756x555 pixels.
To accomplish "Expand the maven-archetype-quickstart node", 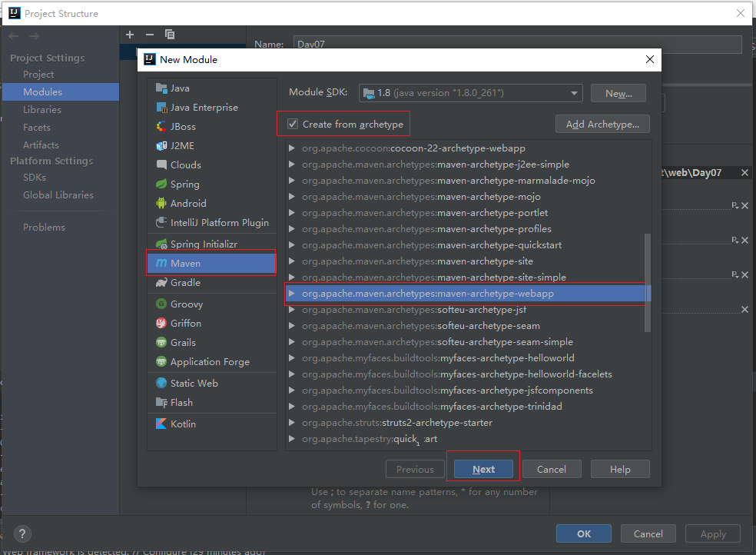I will (x=292, y=245).
